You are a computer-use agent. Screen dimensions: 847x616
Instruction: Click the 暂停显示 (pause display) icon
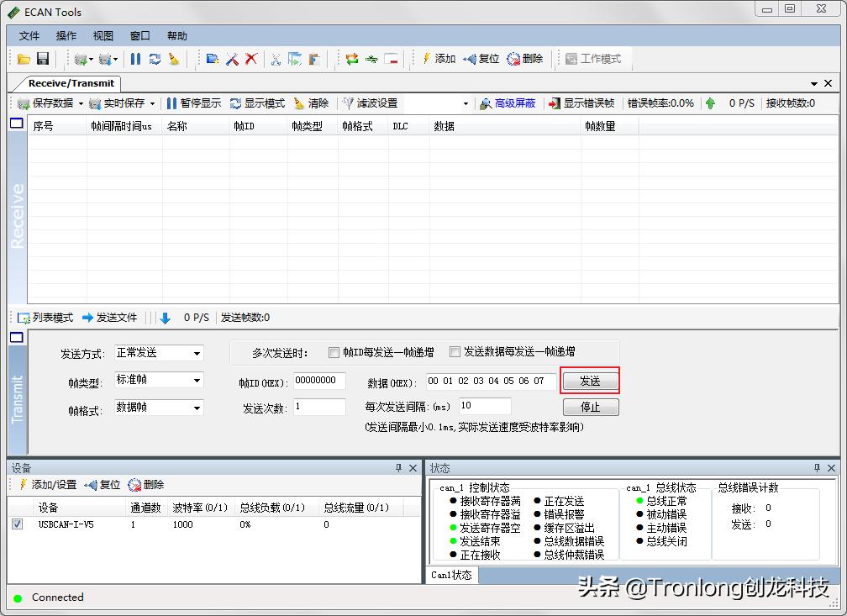click(x=170, y=103)
